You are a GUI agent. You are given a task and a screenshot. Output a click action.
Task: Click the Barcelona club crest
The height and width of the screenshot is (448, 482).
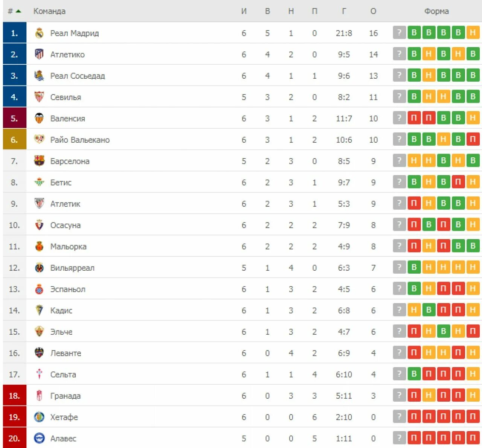[39, 161]
